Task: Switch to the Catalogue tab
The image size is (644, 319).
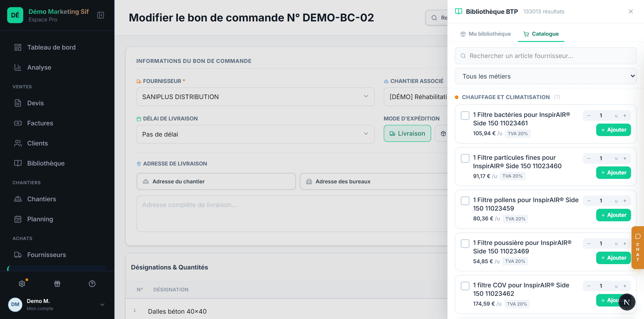Action: point(541,34)
